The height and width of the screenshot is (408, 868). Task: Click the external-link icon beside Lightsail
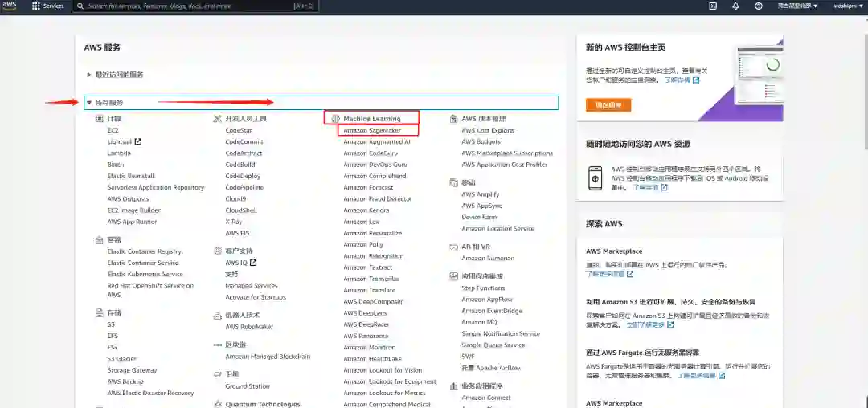138,141
